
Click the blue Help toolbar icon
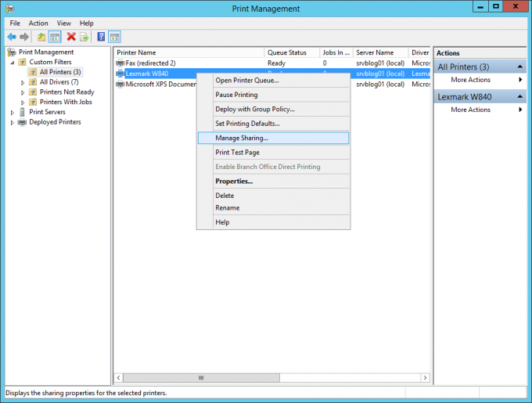pyautogui.click(x=101, y=37)
